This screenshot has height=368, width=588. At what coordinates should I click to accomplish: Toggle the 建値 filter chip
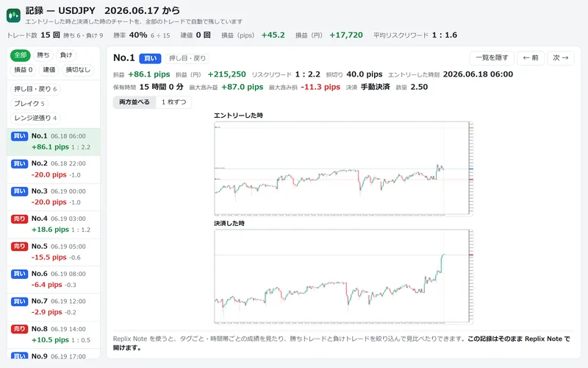(x=49, y=70)
